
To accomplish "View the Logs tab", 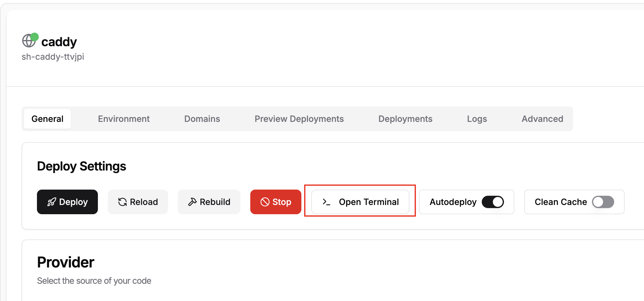I will coord(477,119).
